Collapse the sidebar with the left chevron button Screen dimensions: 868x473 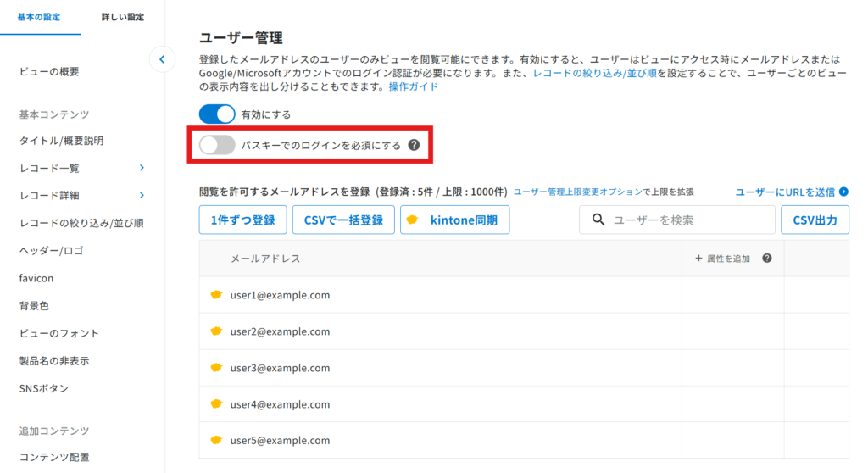coord(162,59)
